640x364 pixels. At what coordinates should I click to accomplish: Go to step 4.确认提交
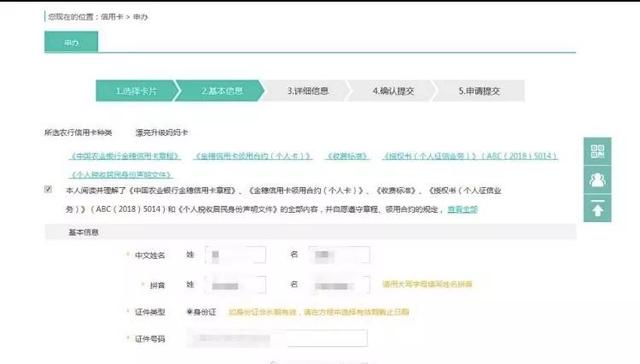coord(393,91)
